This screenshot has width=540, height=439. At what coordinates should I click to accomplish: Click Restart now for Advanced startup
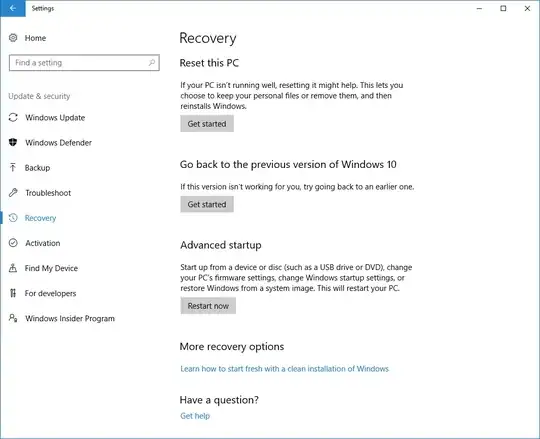click(x=208, y=306)
